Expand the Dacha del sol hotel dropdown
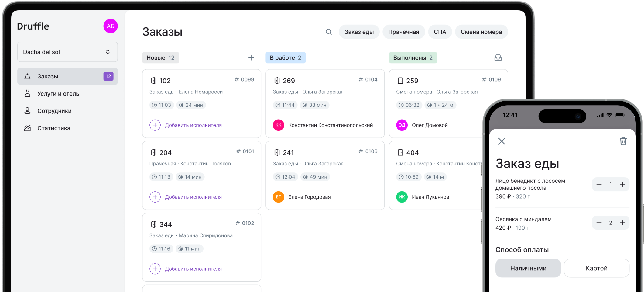The image size is (644, 292). click(x=67, y=52)
